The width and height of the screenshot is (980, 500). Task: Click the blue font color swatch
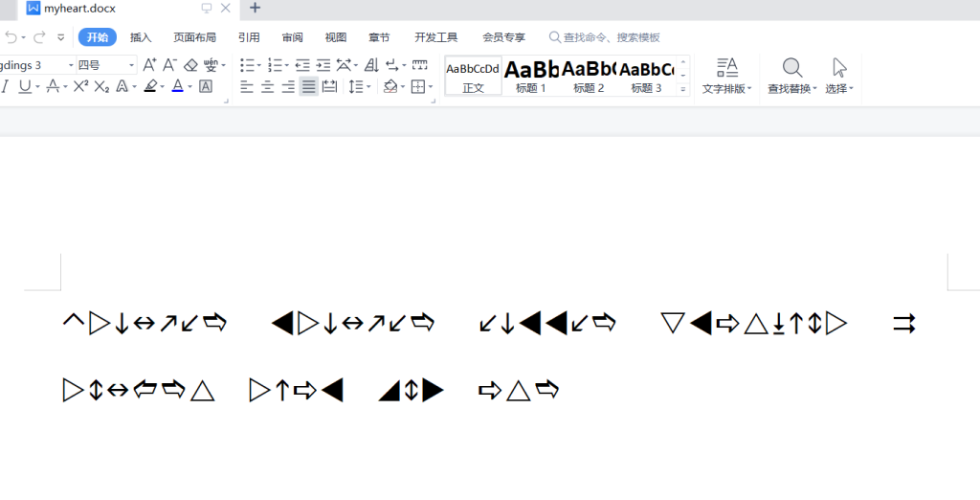[x=177, y=86]
